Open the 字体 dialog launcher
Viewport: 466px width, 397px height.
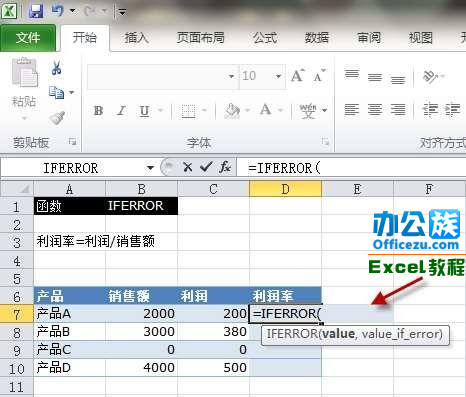325,142
